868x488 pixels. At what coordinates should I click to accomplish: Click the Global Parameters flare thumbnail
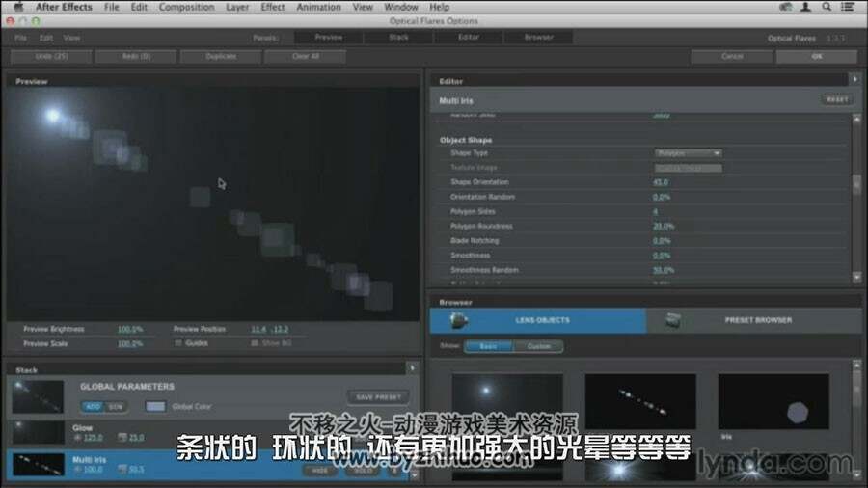tap(39, 396)
